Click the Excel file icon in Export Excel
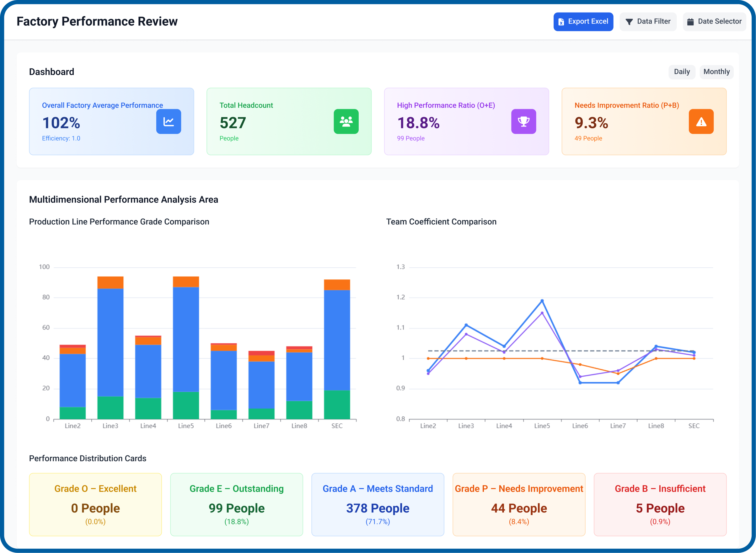This screenshot has height=553, width=756. (x=561, y=21)
